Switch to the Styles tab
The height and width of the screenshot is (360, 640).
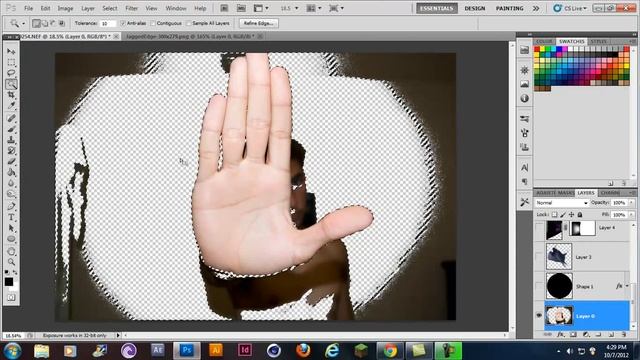599,41
